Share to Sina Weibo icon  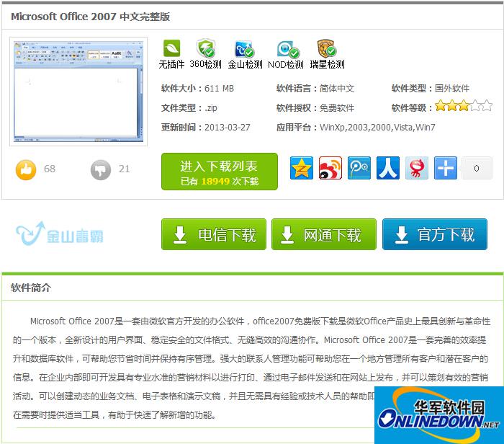pyautogui.click(x=330, y=168)
